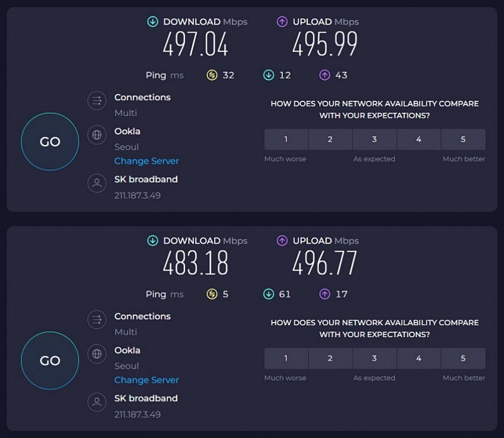This screenshot has height=438, width=504.
Task: Rate network 5 Much better in 483.18 panel
Action: (x=463, y=359)
